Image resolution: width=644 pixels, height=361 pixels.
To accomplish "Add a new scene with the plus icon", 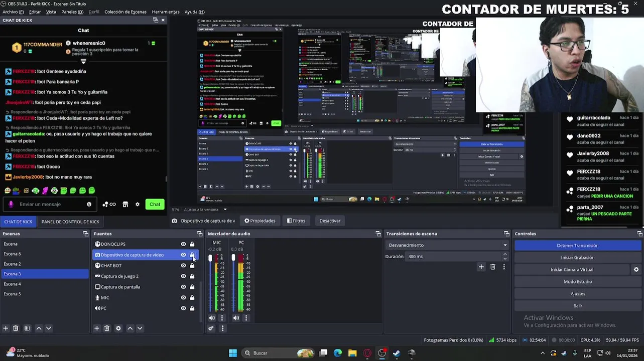I will pos(6,328).
